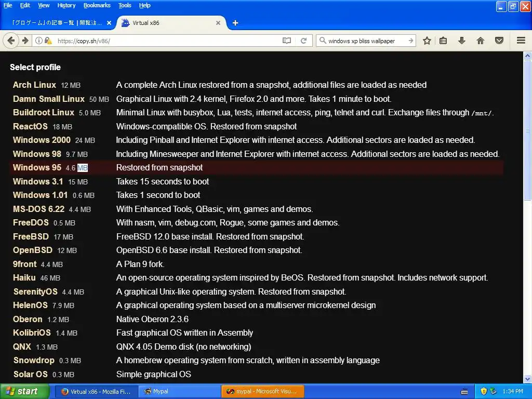Open the History menu
Viewport: 532px width, 399px height.
[66, 5]
